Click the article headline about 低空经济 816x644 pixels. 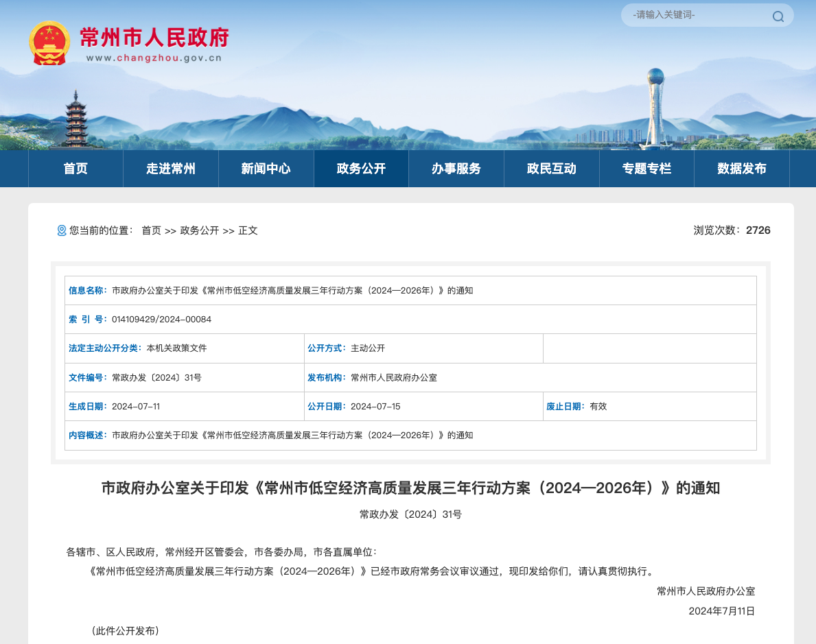coord(410,488)
